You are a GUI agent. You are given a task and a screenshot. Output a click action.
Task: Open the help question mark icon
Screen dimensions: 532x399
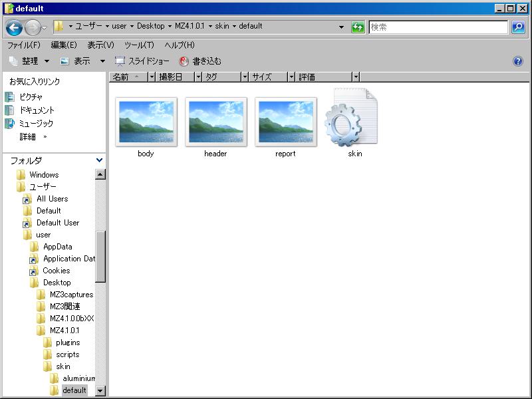(518, 61)
